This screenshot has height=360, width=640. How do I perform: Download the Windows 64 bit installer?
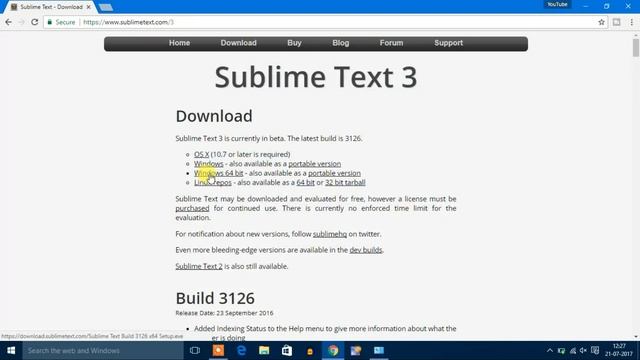pos(219,173)
